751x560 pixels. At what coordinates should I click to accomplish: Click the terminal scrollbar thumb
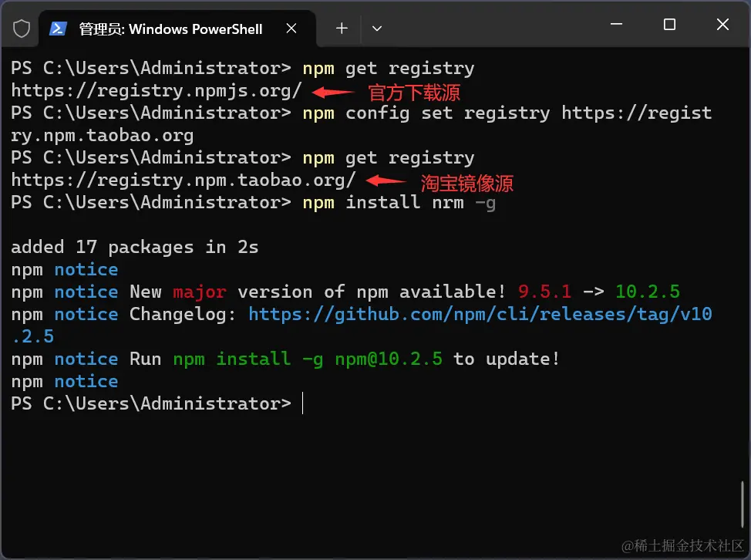click(x=743, y=504)
